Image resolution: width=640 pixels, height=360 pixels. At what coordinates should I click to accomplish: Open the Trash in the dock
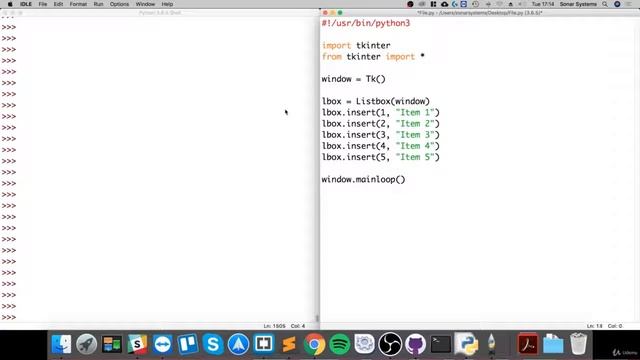[x=578, y=344]
